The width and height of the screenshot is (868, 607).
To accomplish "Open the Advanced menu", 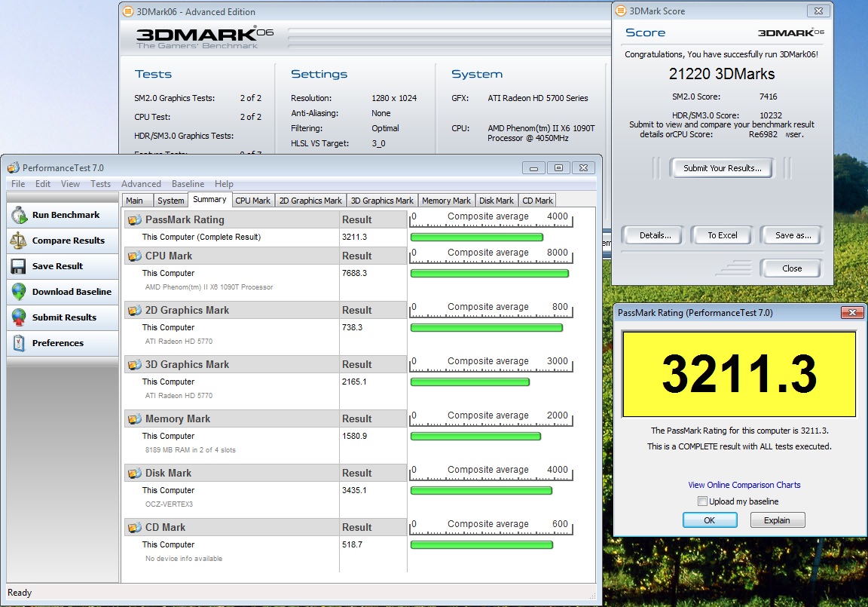I will click(x=141, y=184).
